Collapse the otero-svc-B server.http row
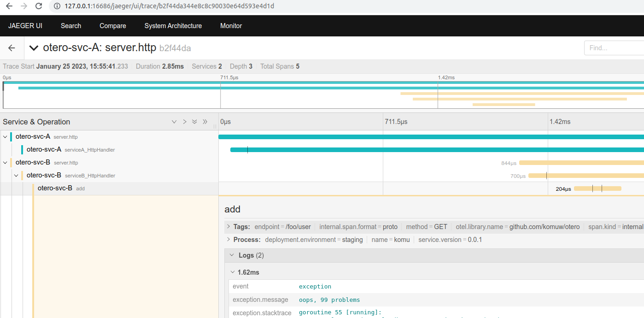This screenshot has width=644, height=318. tap(5, 163)
